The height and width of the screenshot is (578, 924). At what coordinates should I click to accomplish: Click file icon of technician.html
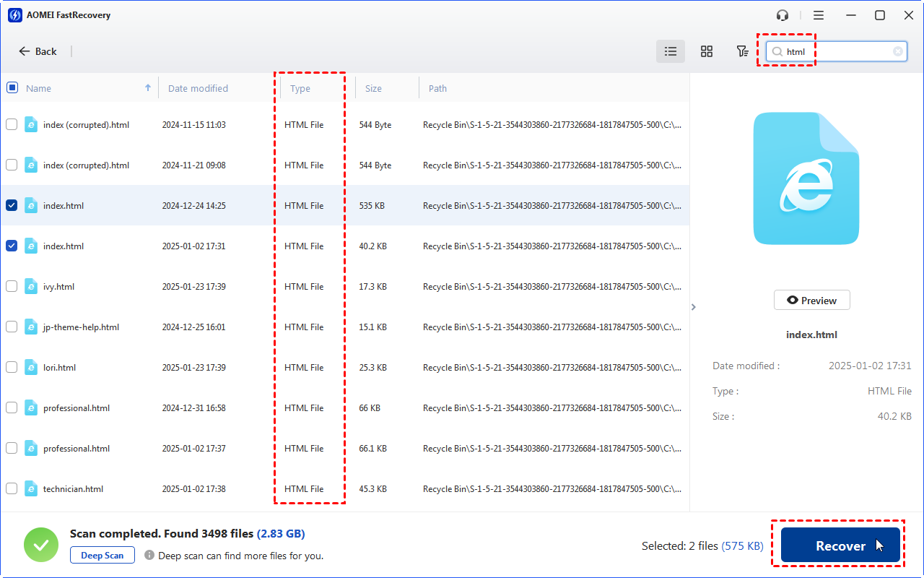31,488
